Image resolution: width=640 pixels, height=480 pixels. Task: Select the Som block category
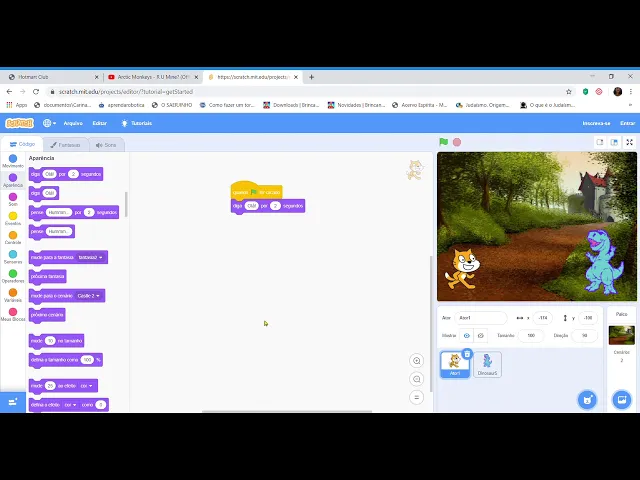[x=13, y=199]
